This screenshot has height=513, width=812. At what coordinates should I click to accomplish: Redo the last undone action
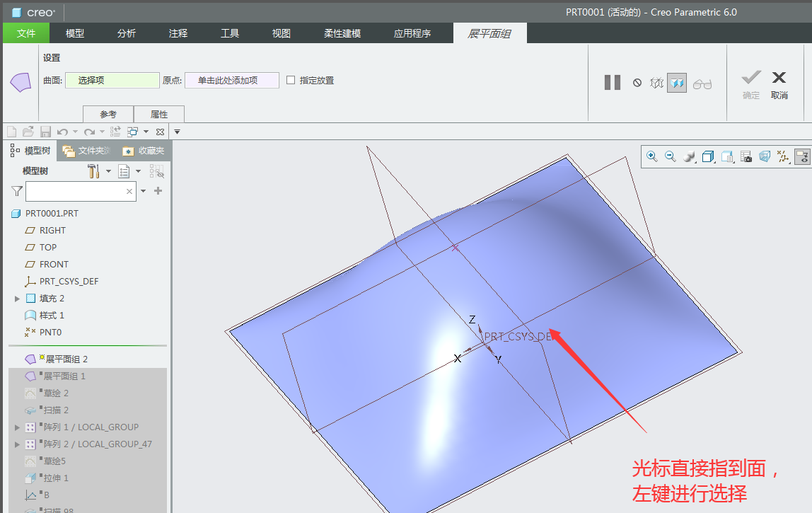90,132
